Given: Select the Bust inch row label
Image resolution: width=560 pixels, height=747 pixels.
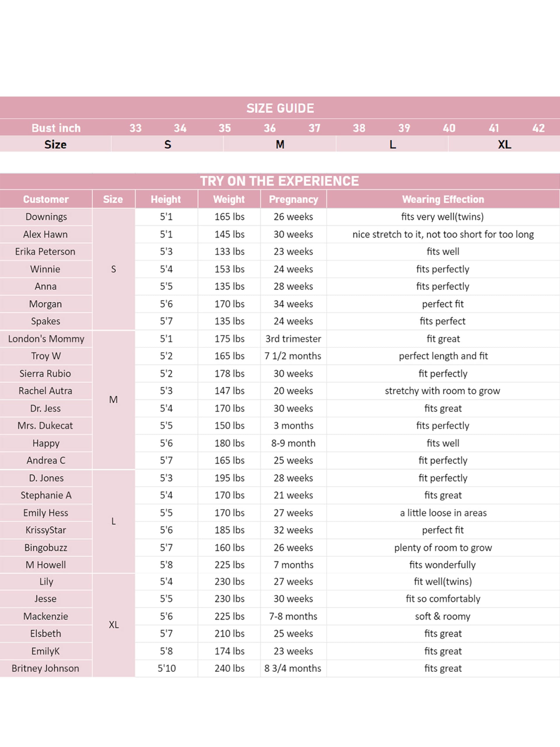Looking at the screenshot, I should coord(56,128).
